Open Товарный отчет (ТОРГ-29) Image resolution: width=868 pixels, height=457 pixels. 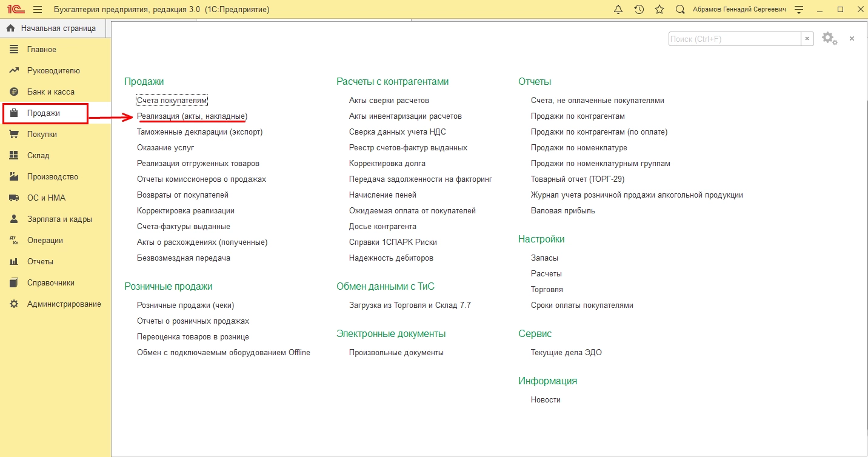[x=578, y=179]
